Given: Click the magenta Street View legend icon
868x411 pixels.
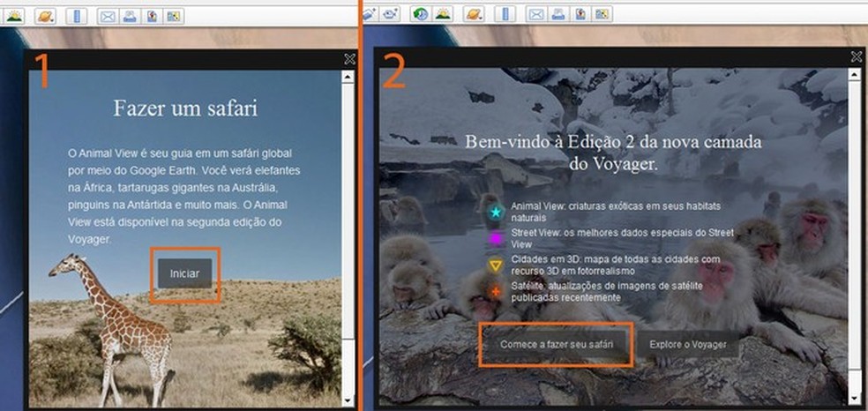Looking at the screenshot, I should coord(496,238).
